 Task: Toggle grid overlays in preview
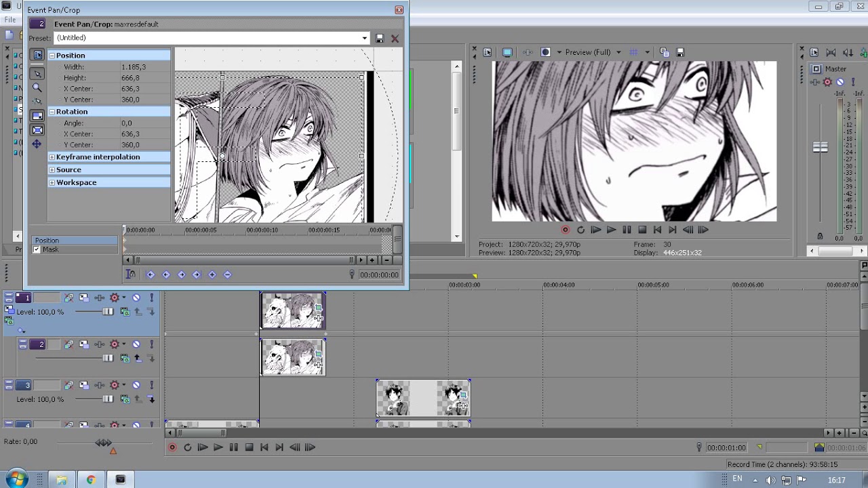pos(634,52)
